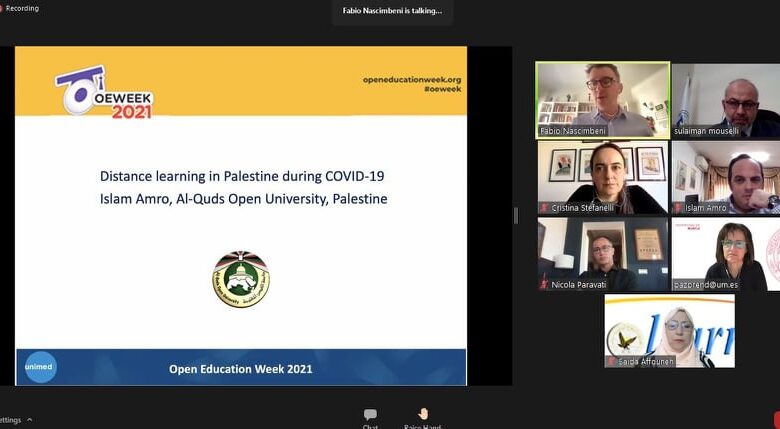Click the 'Fabio Nascimbeni is talking' banner

tap(392, 11)
